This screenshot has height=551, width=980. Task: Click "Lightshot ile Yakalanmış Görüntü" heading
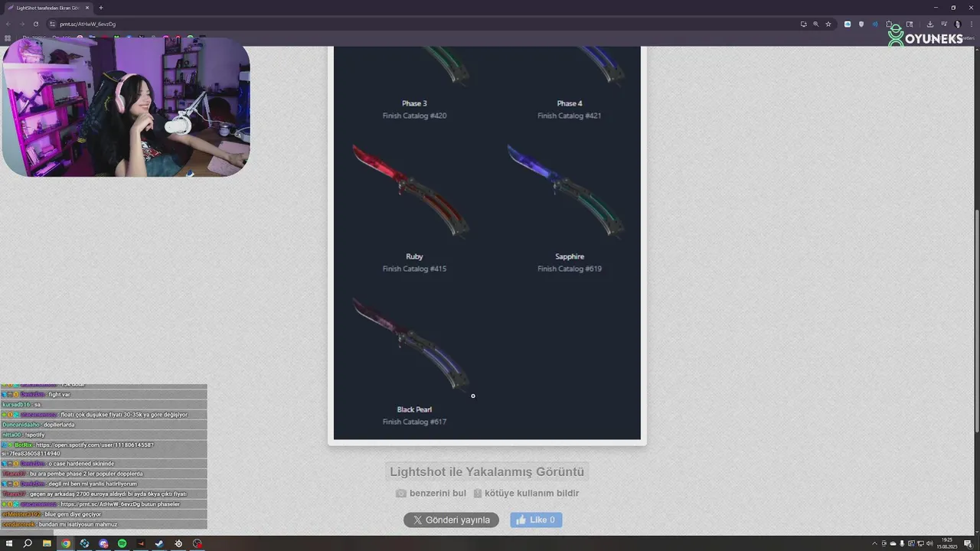tap(487, 472)
